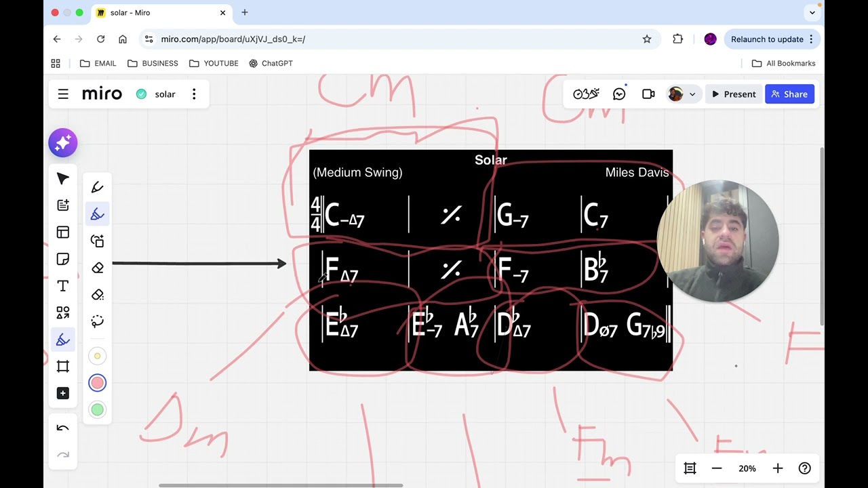Pick the red pen color
868x488 pixels.
tap(98, 383)
